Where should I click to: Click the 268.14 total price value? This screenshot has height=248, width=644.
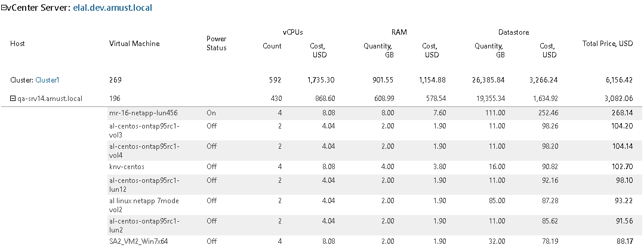(622, 113)
